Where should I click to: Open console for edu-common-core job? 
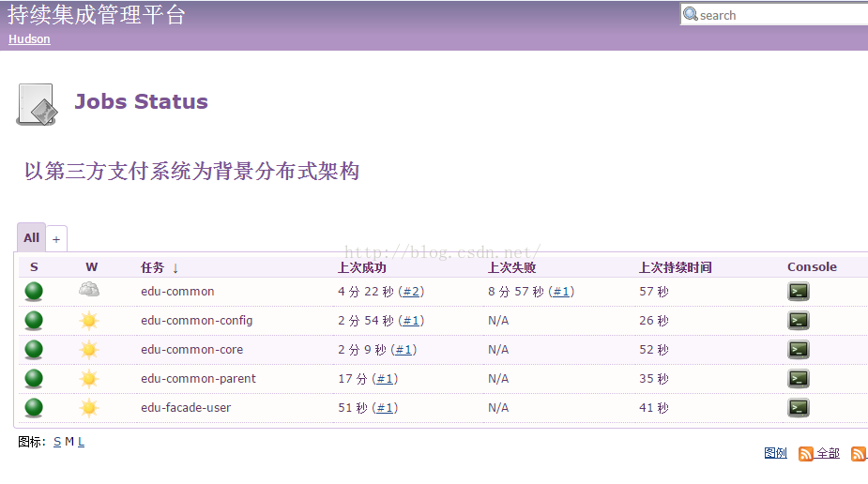799,349
